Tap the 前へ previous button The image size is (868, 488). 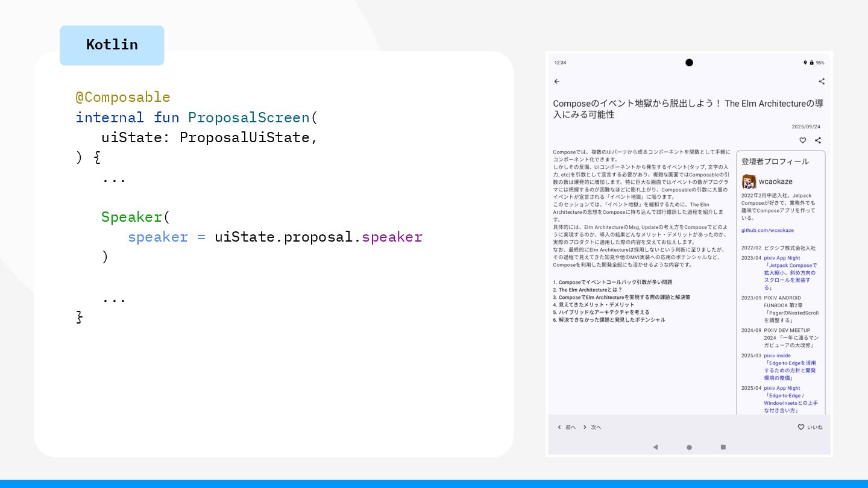tap(567, 427)
